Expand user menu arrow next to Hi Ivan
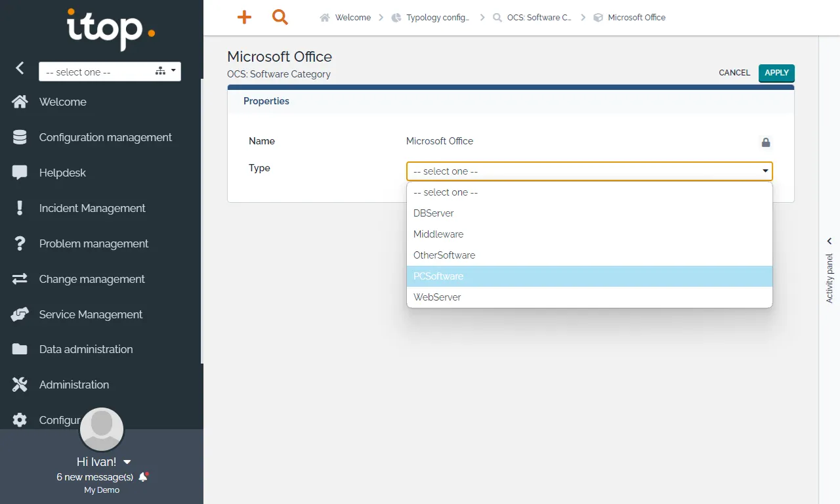Viewport: 840px width, 504px height. 127,462
